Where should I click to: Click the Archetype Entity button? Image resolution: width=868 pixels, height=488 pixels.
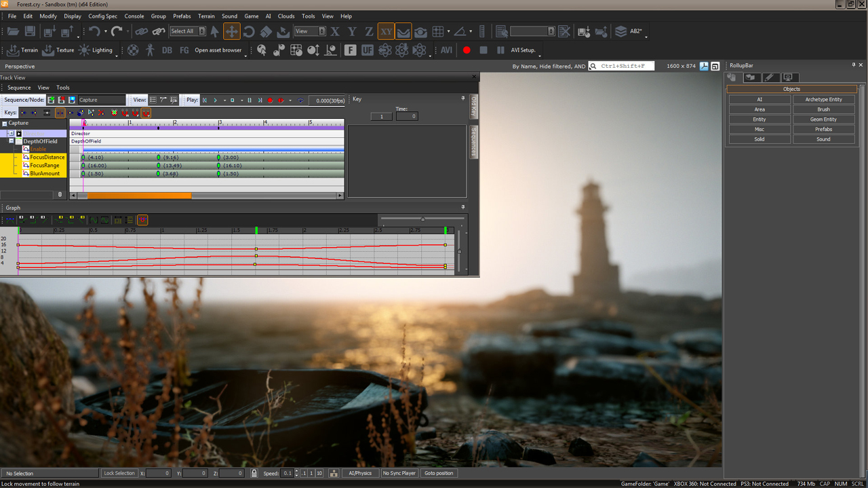point(823,100)
